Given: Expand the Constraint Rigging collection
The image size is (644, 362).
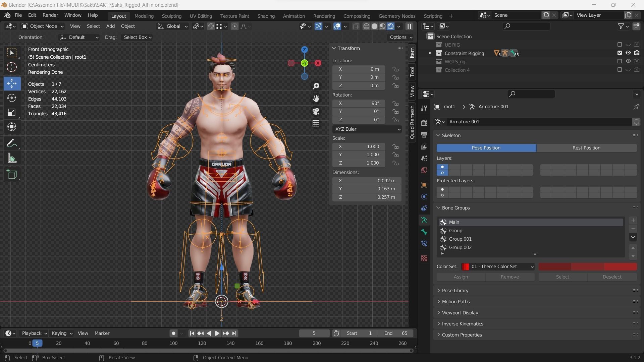Looking at the screenshot, I should point(430,53).
